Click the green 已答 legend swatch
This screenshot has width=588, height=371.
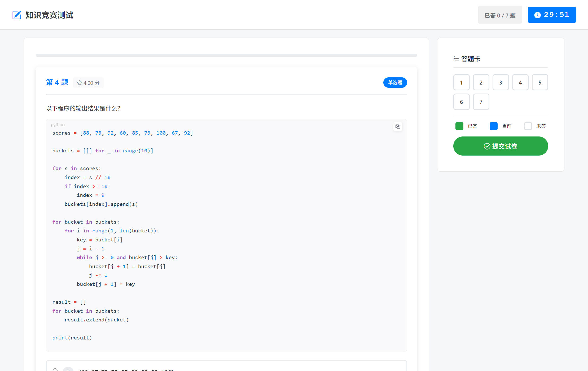[459, 126]
